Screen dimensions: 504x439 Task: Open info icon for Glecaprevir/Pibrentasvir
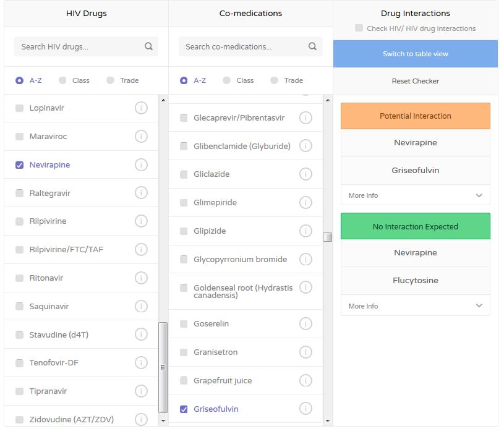click(x=305, y=117)
